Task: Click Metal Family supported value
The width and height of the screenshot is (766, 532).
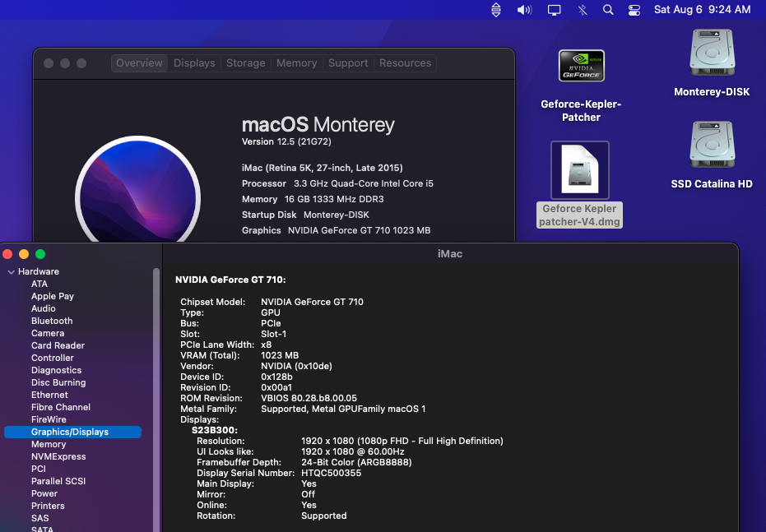Action: point(343,409)
